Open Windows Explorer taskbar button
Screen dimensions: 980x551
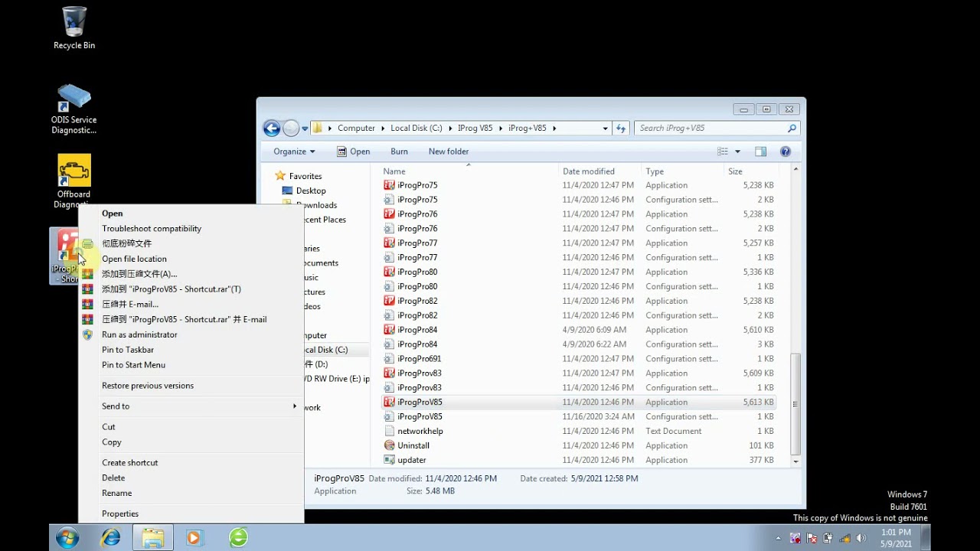(x=152, y=538)
